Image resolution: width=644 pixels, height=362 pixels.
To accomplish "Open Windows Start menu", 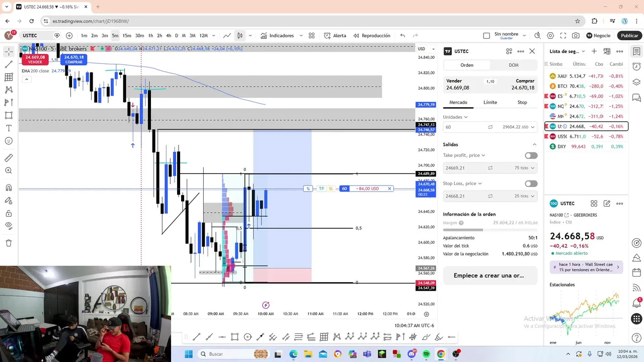I will click(x=188, y=354).
